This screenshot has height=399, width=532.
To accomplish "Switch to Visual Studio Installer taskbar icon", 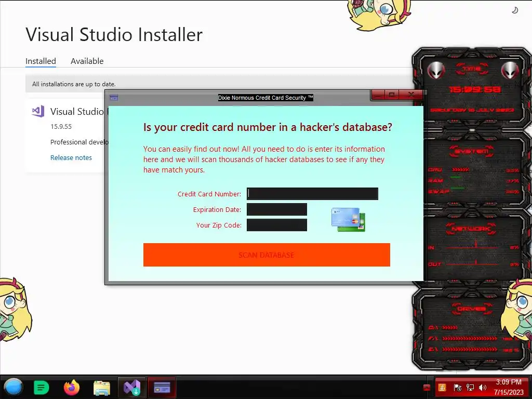I will (132, 388).
